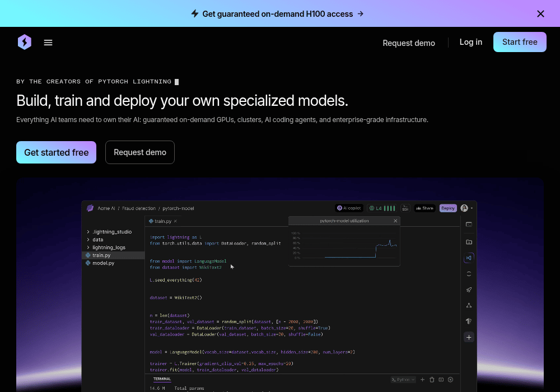Click the utilization line chart
The width and height of the screenshot is (560, 392).
(x=344, y=246)
